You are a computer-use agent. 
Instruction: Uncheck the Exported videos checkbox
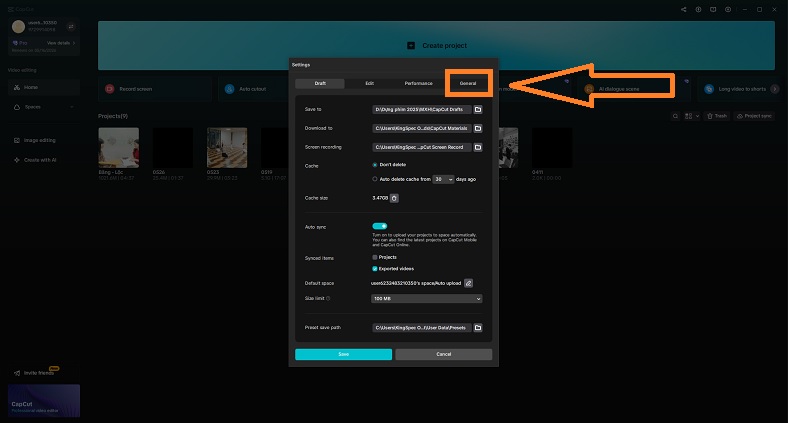tap(375, 269)
